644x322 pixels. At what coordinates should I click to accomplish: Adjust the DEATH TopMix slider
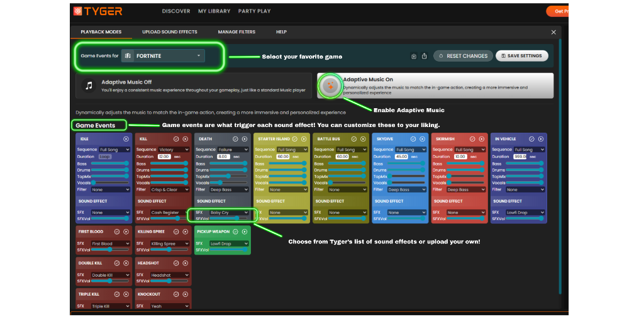pos(229,176)
